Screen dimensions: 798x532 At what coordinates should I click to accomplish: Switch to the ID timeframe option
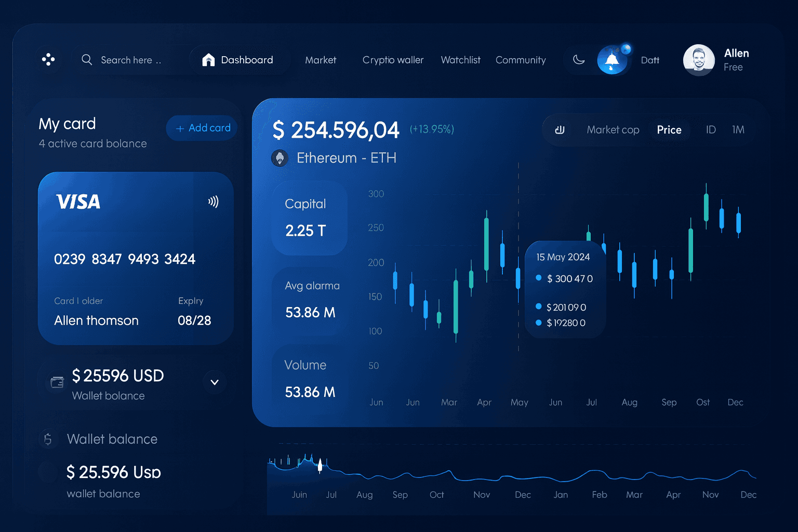(x=710, y=130)
